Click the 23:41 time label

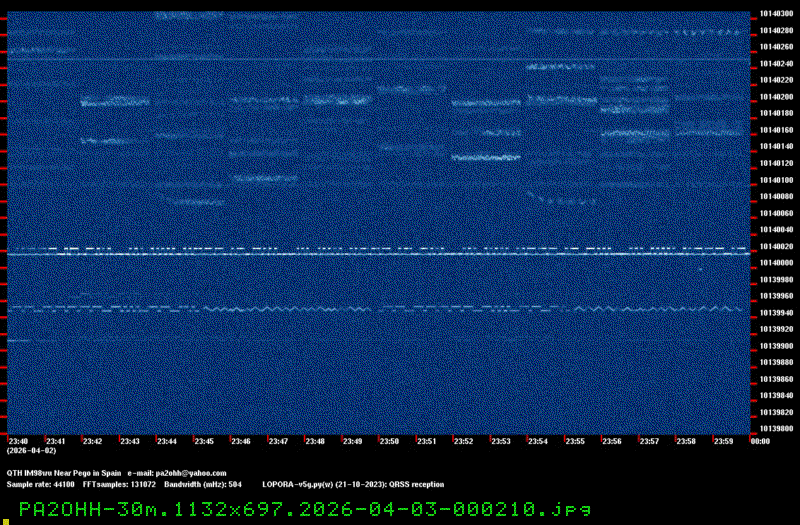(56, 441)
